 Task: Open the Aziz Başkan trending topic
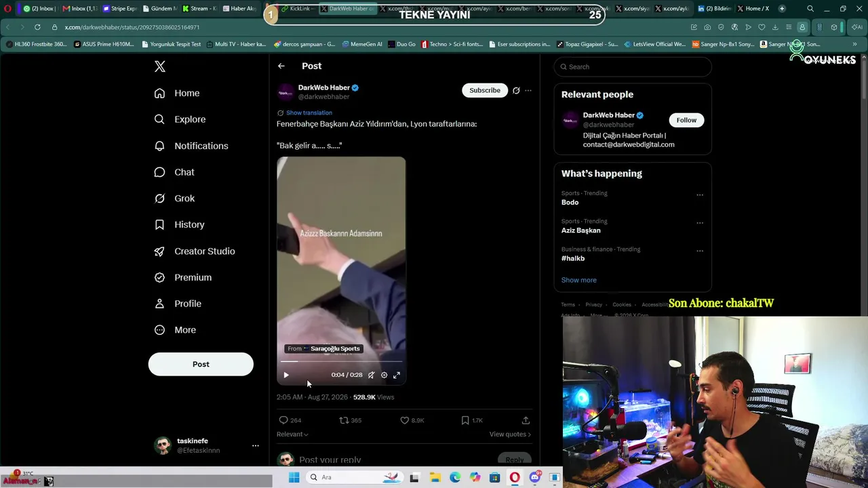pos(580,230)
